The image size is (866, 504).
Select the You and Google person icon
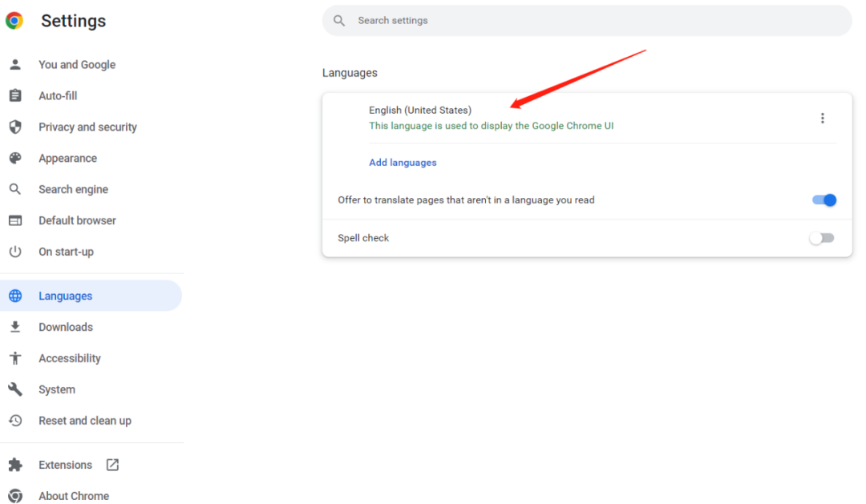point(17,64)
